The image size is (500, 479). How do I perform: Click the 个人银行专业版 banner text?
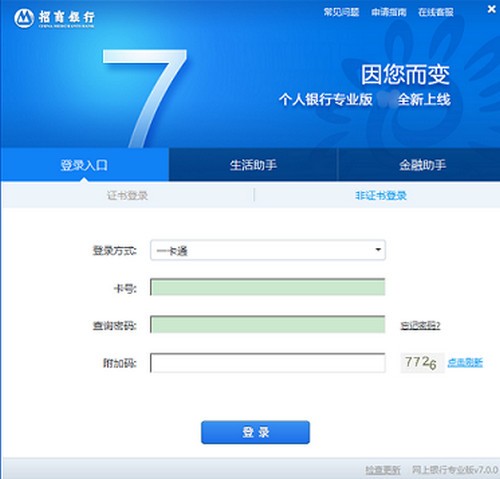point(326,99)
